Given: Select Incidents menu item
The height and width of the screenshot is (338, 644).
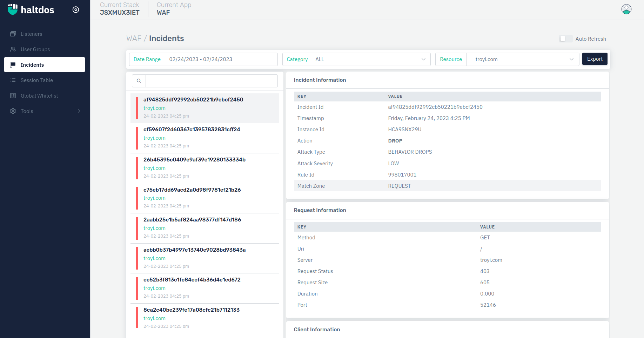Looking at the screenshot, I should (x=45, y=65).
